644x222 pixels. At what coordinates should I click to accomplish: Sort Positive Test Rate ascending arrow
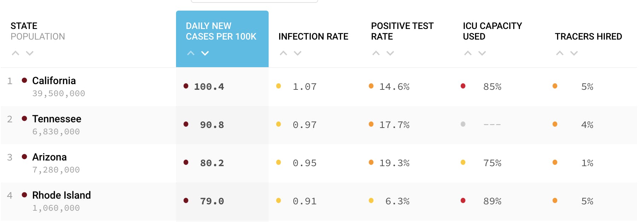pyautogui.click(x=376, y=53)
